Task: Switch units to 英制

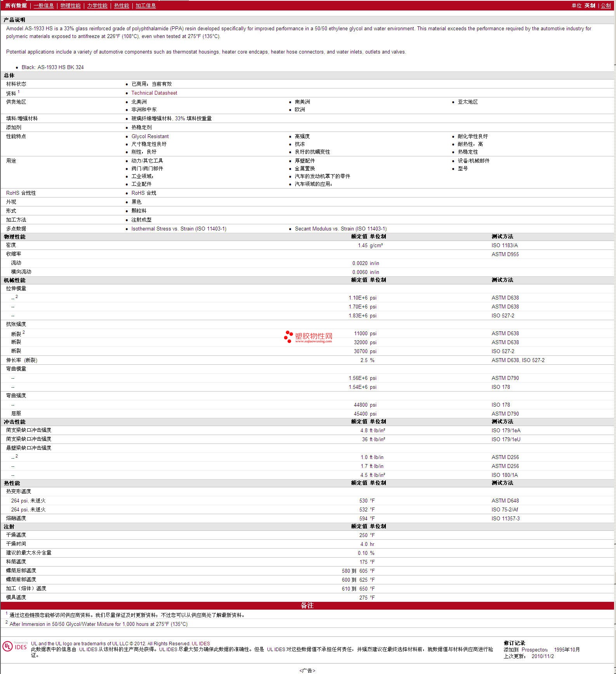Action: tap(590, 5)
